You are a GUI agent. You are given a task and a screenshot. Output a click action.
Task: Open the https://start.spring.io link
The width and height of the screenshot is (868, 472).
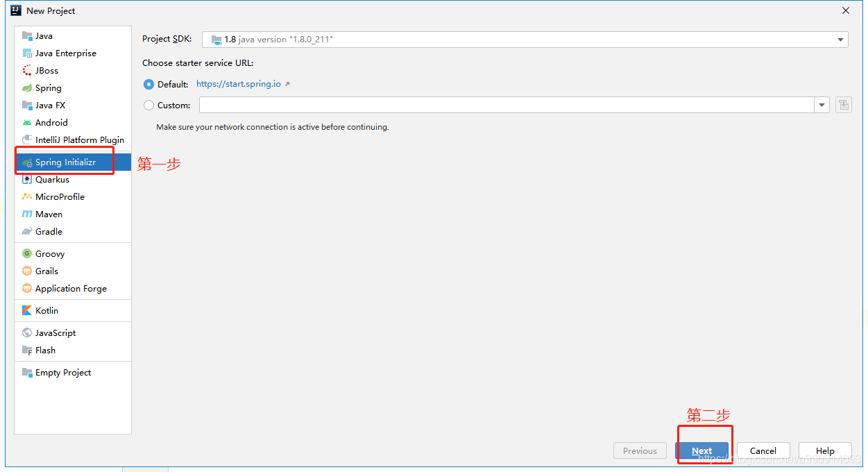pos(239,84)
